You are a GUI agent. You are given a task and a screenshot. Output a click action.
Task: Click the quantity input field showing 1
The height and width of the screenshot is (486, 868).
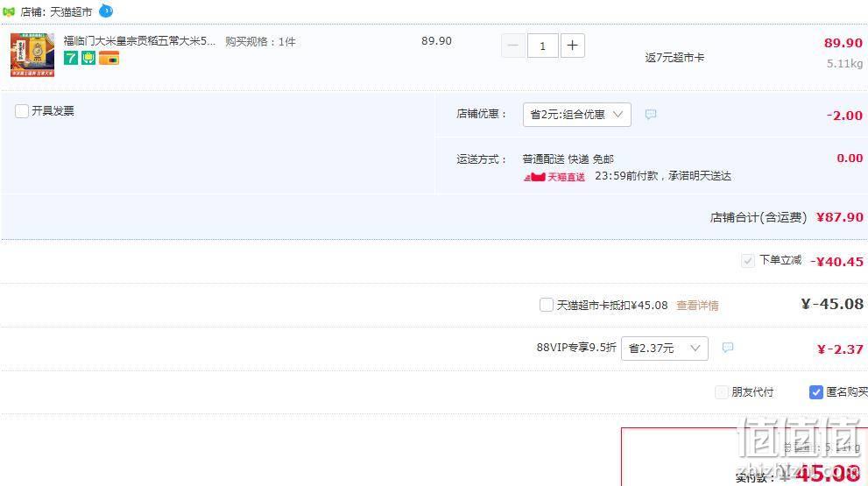coord(542,46)
